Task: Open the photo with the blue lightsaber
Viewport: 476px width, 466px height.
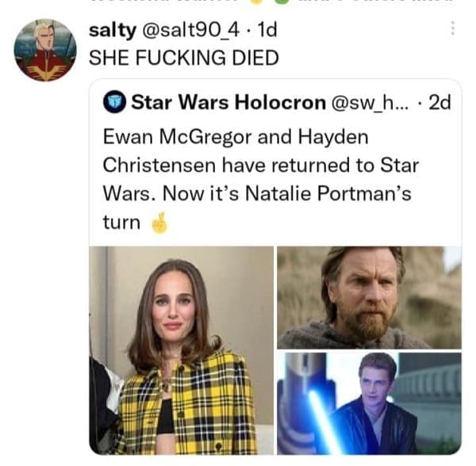Action: point(369,403)
